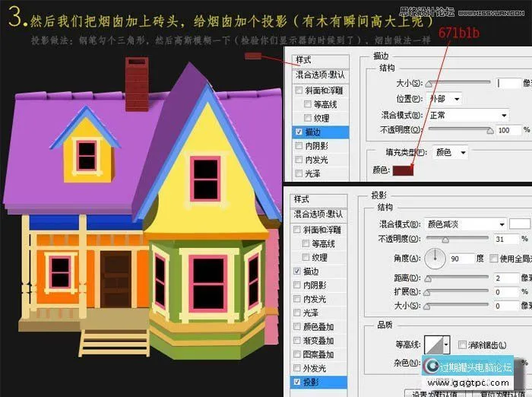
Task: Click 大小 field showing 0 in 投影
Action: click(x=506, y=306)
